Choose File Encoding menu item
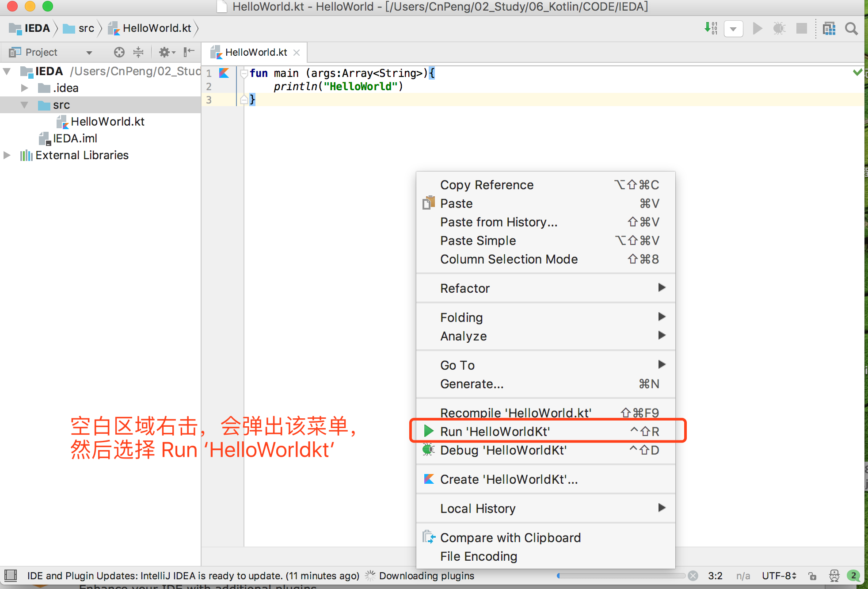 546,556
